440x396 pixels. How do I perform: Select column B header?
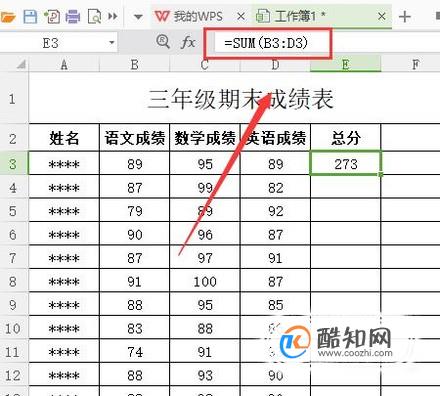pos(135,64)
